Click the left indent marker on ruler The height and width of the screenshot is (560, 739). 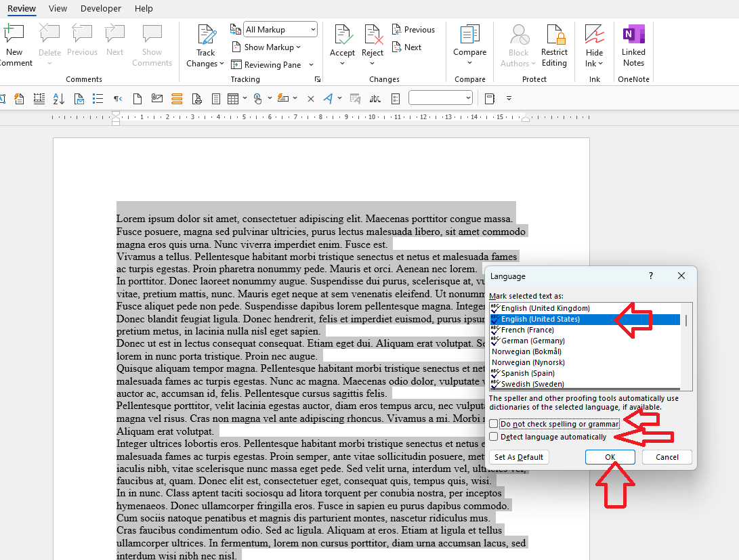[116, 118]
